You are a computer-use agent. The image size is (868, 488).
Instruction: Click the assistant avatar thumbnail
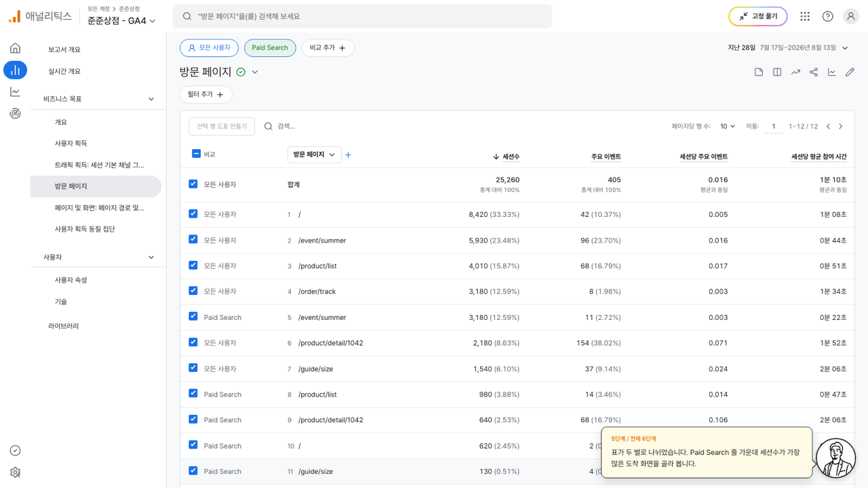(835, 458)
